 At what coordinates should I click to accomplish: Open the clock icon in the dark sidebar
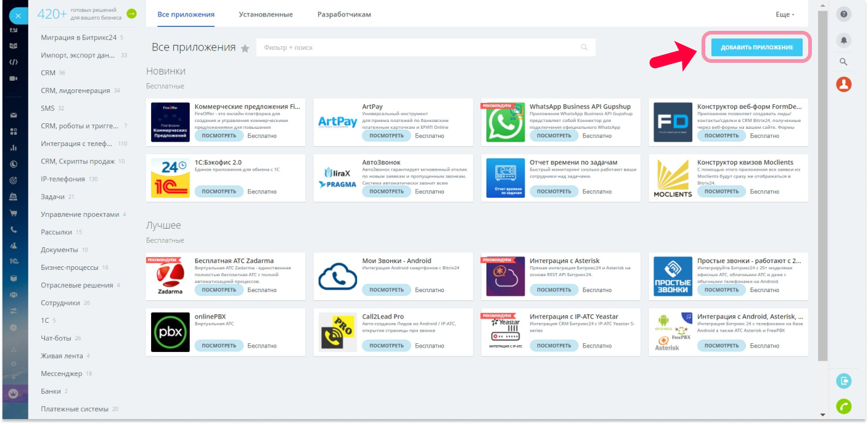coord(14,164)
